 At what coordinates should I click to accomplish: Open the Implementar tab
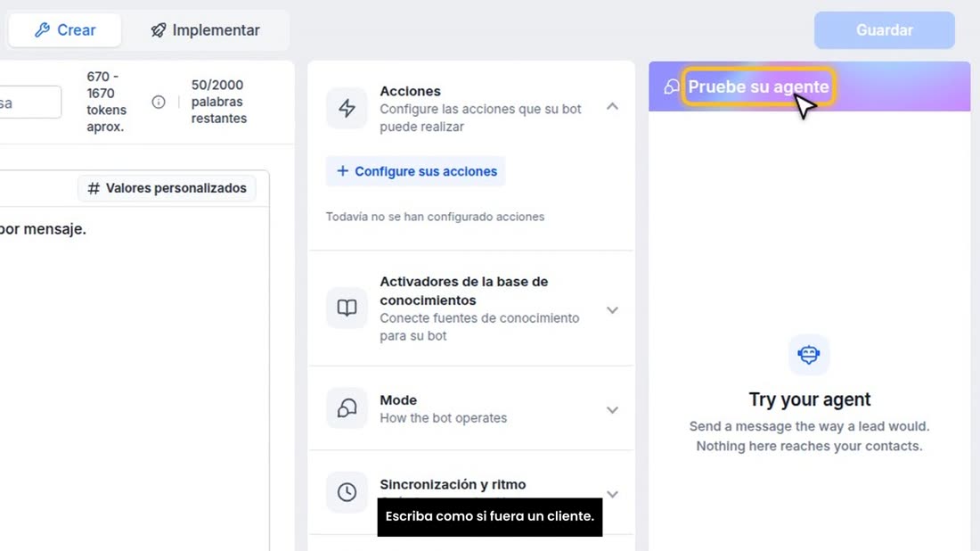205,30
